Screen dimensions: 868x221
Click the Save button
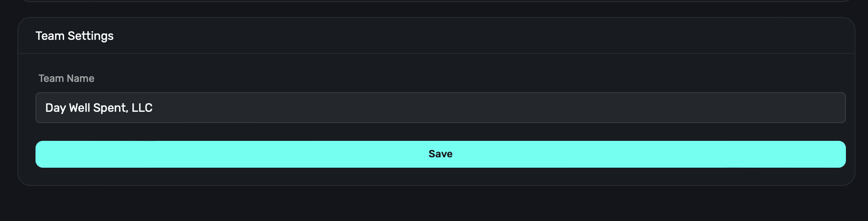(x=440, y=154)
